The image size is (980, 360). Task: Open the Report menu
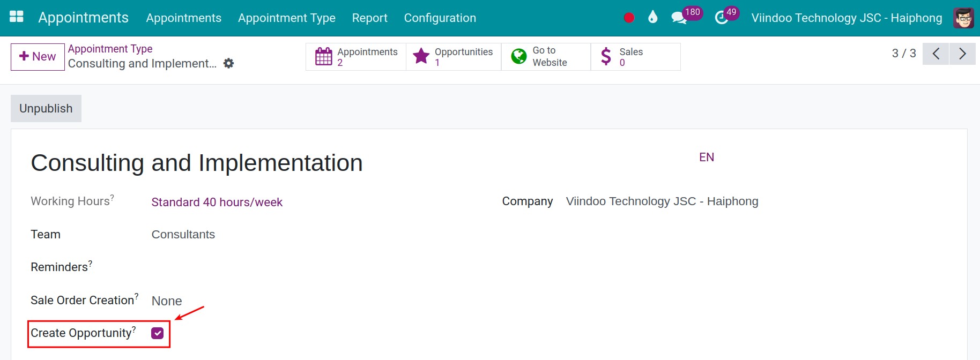tap(369, 18)
